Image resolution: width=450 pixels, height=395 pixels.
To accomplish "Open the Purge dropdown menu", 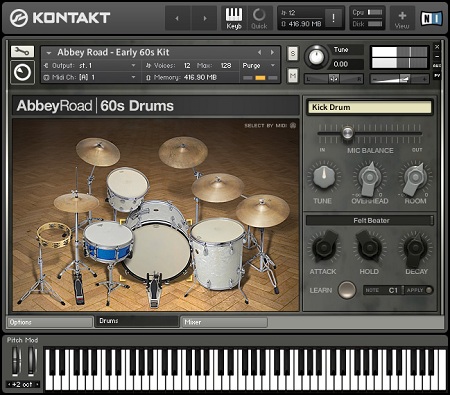I will (x=259, y=65).
